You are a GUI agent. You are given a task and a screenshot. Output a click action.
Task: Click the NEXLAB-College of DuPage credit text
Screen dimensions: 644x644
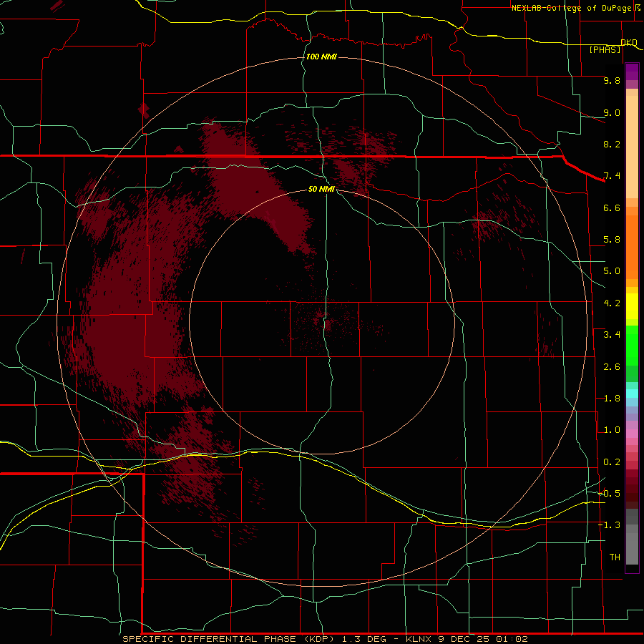(571, 8)
